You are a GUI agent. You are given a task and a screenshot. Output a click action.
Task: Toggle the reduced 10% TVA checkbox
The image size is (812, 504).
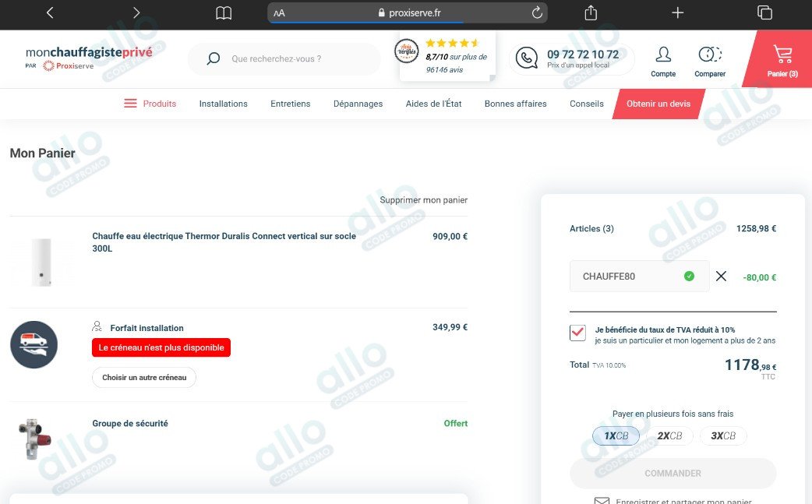[577, 333]
